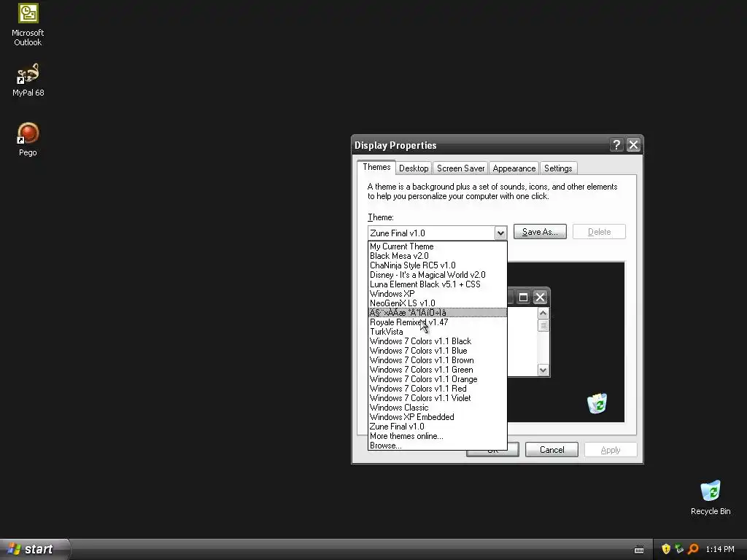Select the MyPal 68 desktop shortcut
Screen dimensions: 747x560
coord(28,80)
